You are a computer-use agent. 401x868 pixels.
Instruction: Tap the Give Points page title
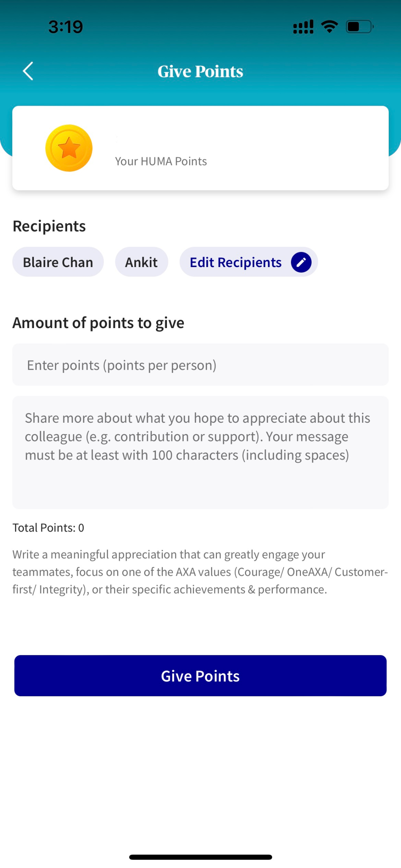(200, 71)
